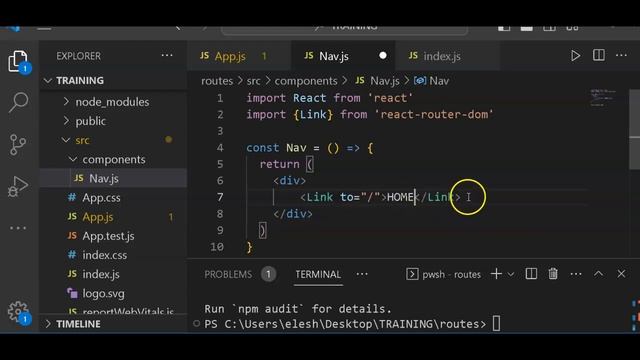Open editor more actions ellipsis

click(x=621, y=55)
